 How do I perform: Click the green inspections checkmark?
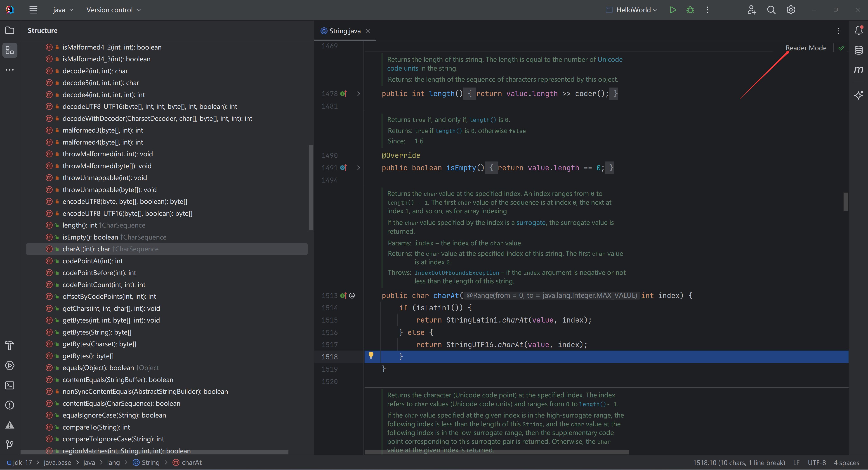click(841, 48)
